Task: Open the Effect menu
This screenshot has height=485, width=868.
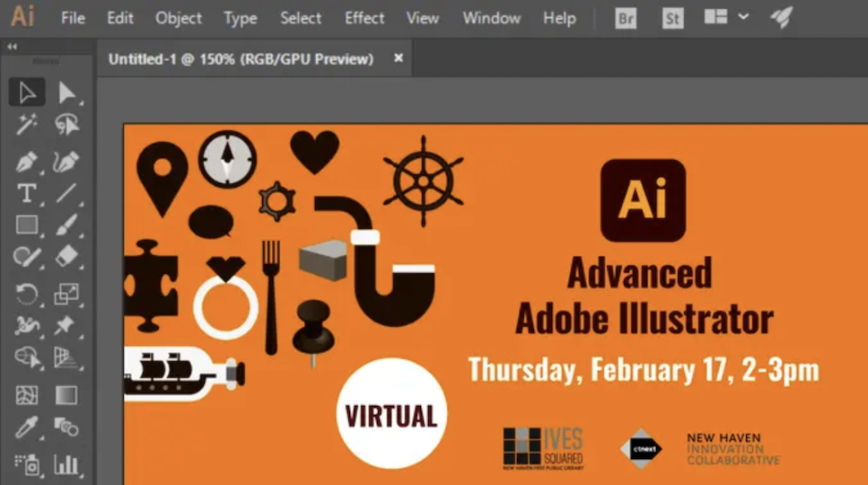Action: (364, 18)
